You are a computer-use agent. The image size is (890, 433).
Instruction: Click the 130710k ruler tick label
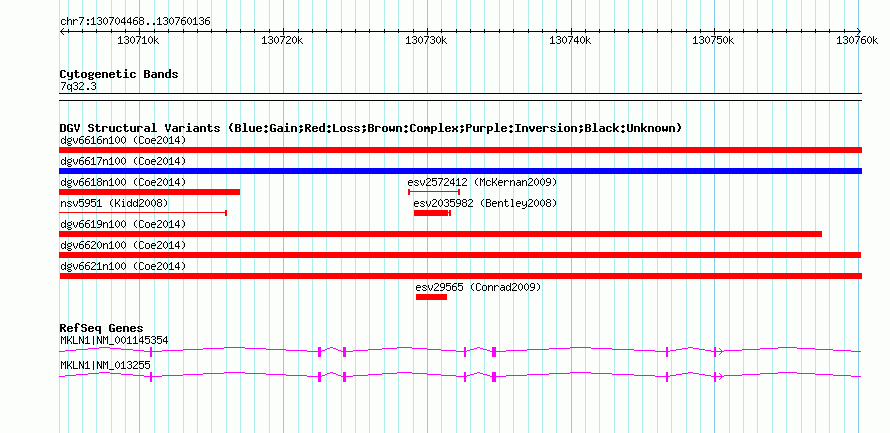click(138, 40)
